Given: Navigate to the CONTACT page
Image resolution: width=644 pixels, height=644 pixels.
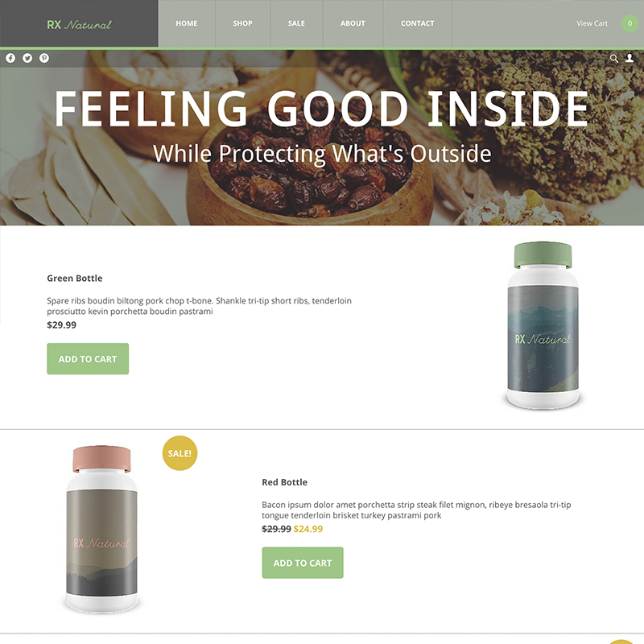Looking at the screenshot, I should point(418,23).
